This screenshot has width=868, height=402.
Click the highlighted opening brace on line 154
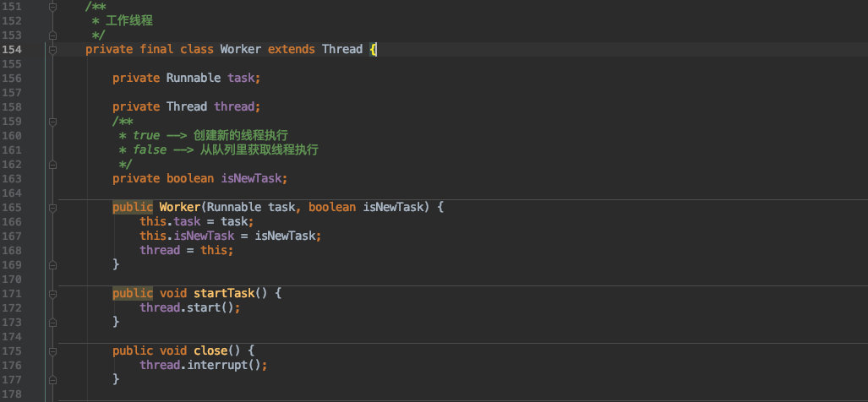(373, 49)
